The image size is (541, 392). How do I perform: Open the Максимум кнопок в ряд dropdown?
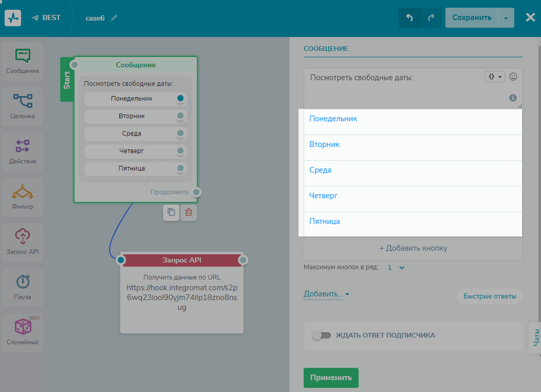pos(396,268)
